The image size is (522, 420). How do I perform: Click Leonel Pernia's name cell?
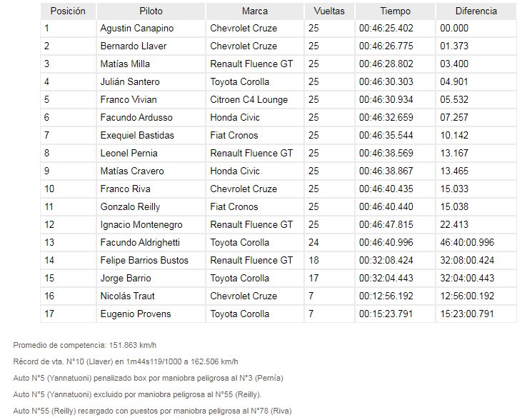[151, 153]
